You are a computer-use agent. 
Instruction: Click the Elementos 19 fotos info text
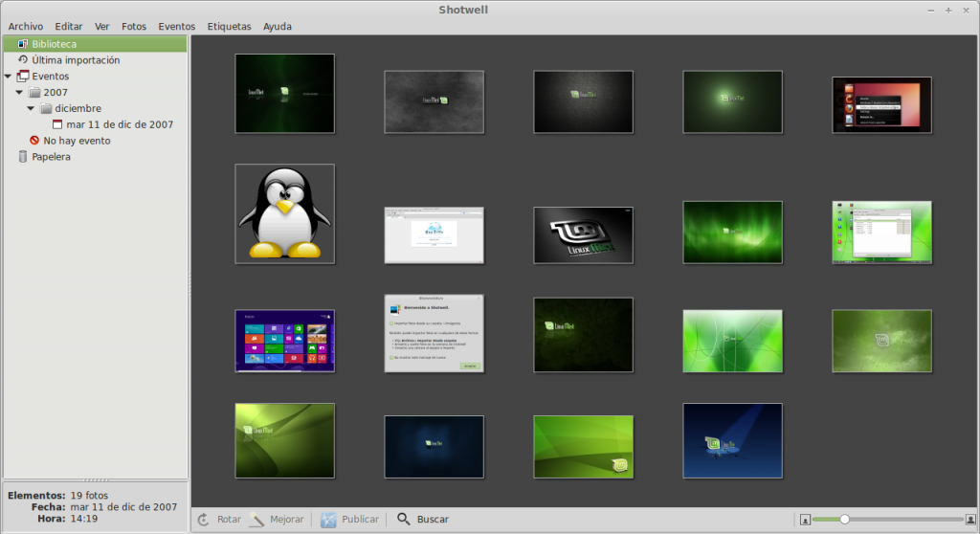coord(58,495)
